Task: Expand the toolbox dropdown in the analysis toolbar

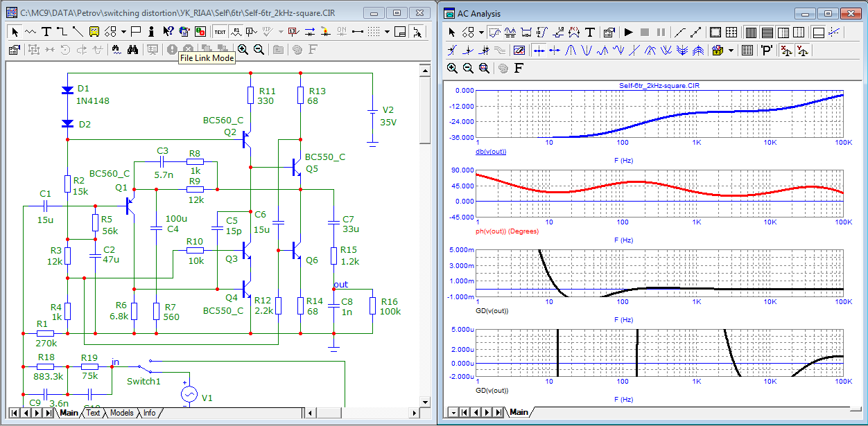Action: click(x=730, y=50)
